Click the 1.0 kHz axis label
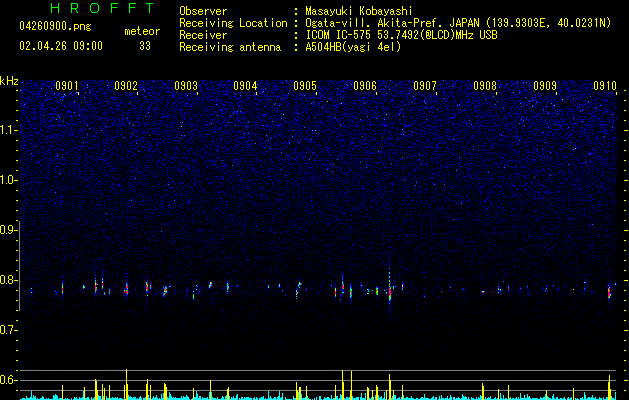This screenshot has height=400, width=629. (x=9, y=180)
